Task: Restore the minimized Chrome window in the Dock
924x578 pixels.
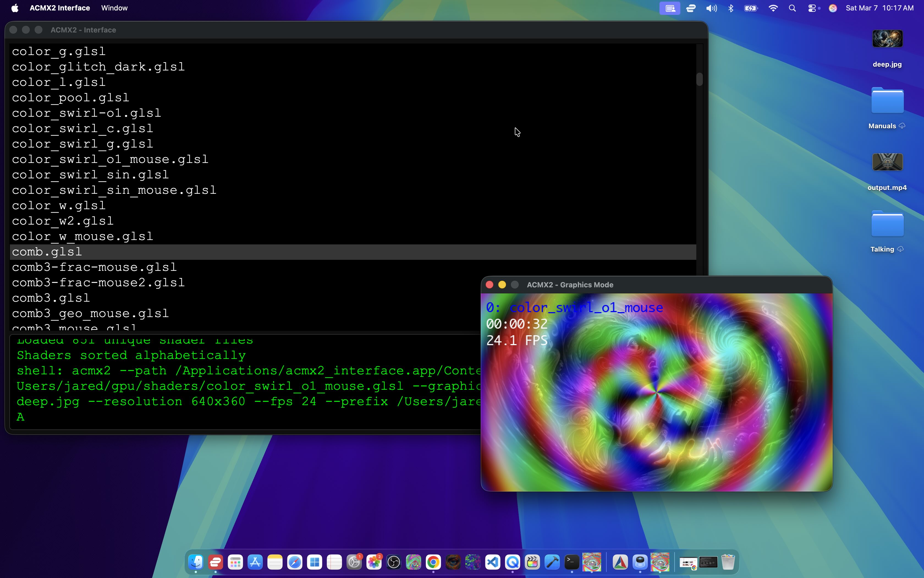Action: (x=688, y=563)
